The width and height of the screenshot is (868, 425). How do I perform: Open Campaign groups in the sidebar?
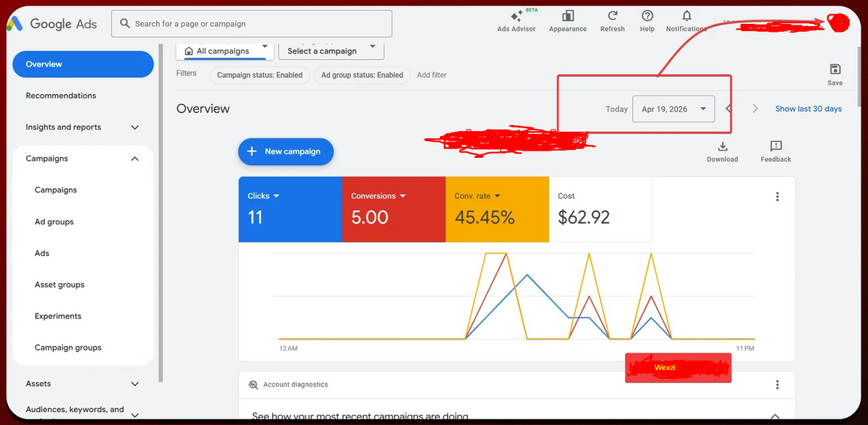click(x=68, y=348)
